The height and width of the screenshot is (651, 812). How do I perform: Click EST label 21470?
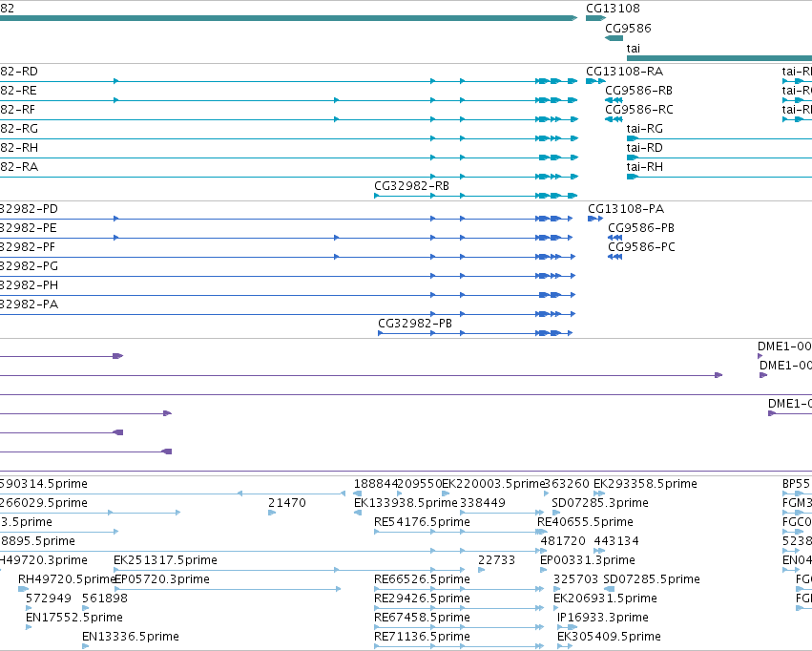tap(287, 503)
